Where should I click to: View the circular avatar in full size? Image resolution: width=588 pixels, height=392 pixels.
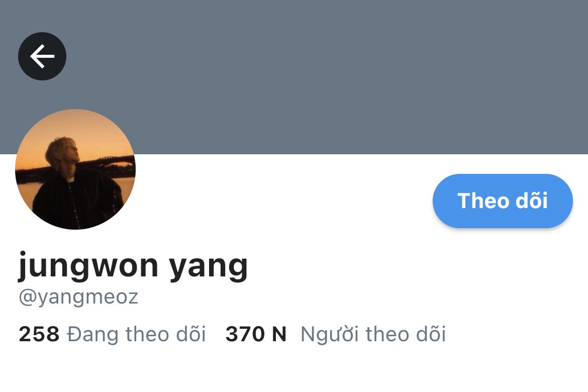click(x=75, y=169)
